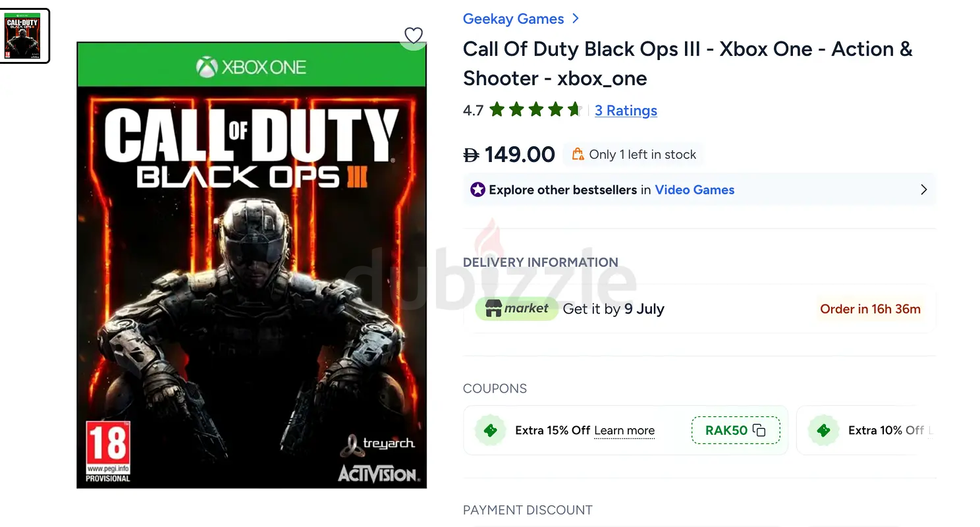Select the small game cover thumbnail
This screenshot has width=980, height=527.
24,36
